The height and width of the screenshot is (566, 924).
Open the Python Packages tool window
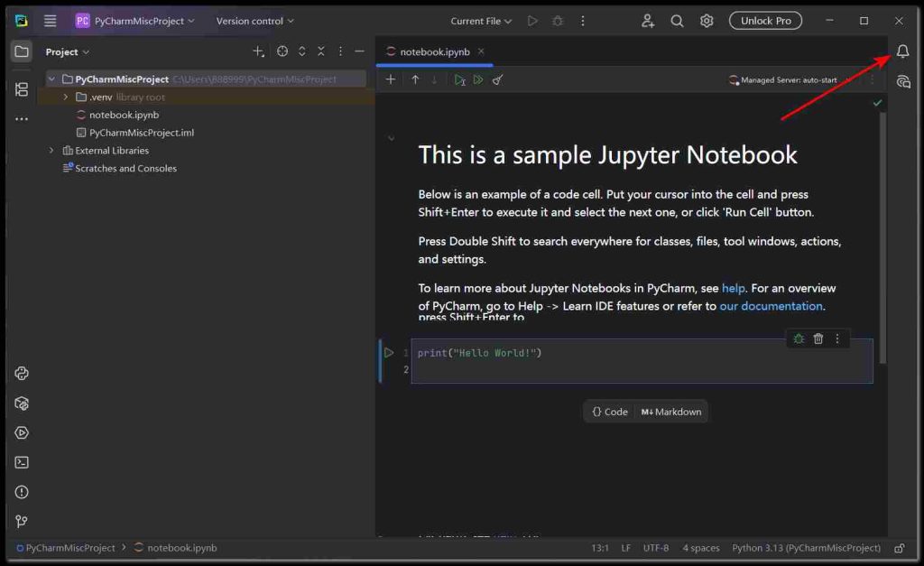click(x=22, y=404)
